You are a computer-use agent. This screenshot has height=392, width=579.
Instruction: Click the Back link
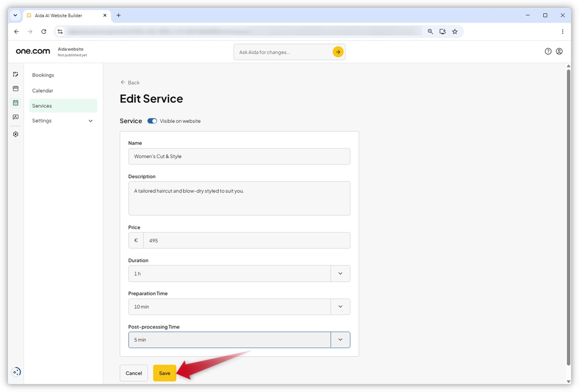(130, 83)
